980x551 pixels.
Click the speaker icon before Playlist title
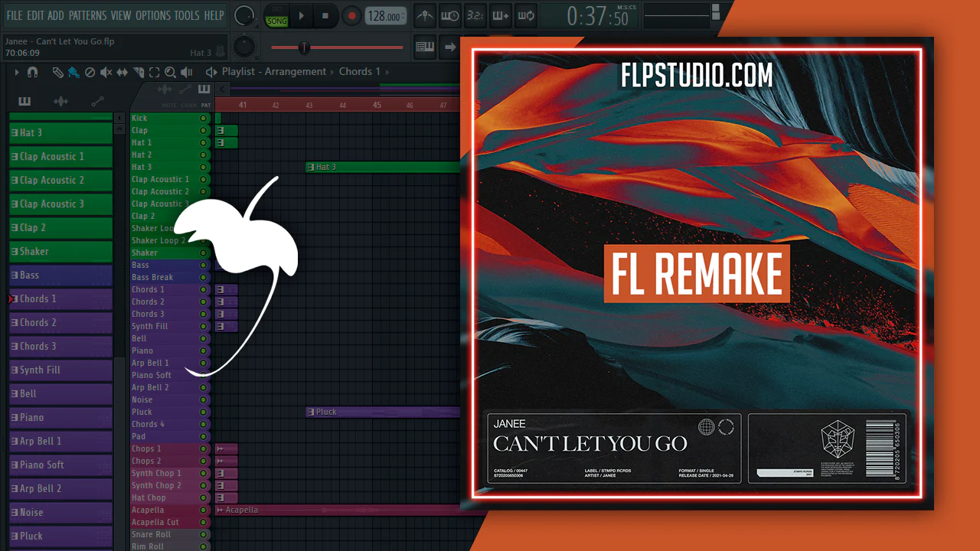click(x=211, y=72)
